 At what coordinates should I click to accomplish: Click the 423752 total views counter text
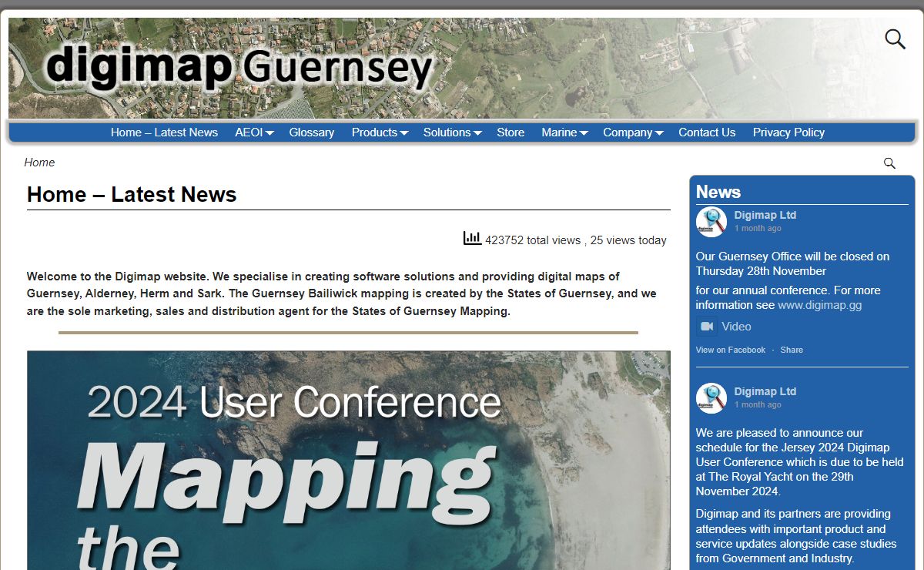click(533, 240)
